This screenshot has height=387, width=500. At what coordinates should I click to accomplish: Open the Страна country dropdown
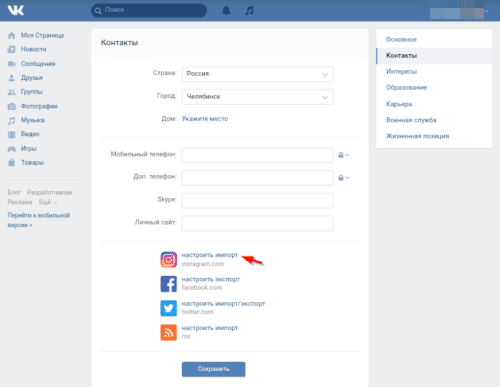tap(257, 74)
